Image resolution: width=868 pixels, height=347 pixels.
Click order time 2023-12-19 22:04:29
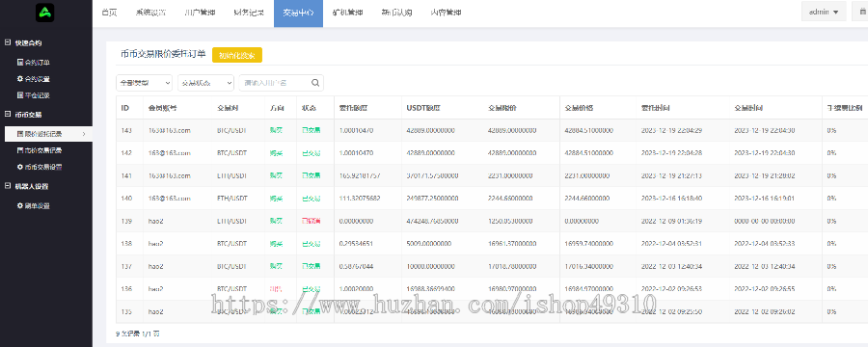point(671,130)
